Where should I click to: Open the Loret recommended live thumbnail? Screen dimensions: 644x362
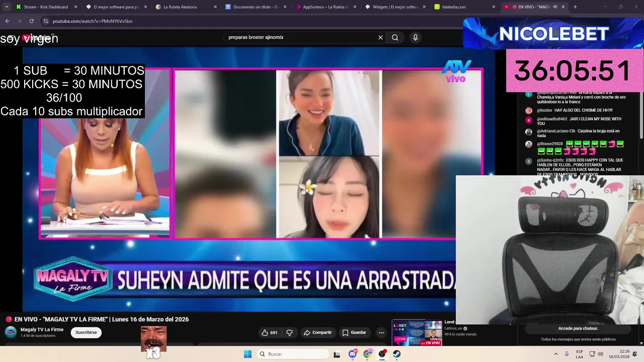417,332
